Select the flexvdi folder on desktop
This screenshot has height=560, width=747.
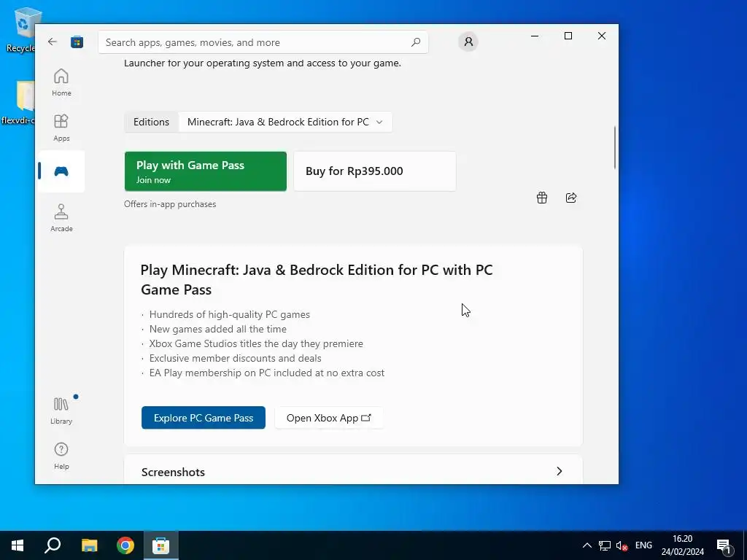(x=19, y=102)
